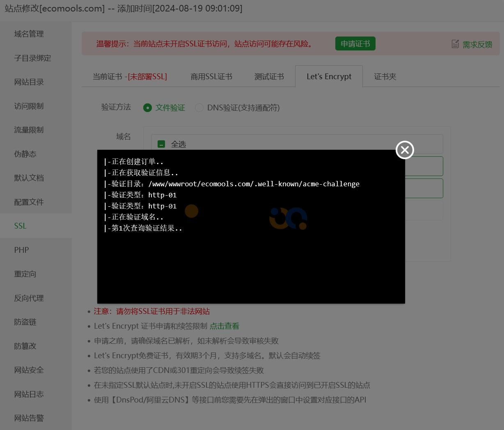Open 防盗链 sidebar item

pos(25,322)
